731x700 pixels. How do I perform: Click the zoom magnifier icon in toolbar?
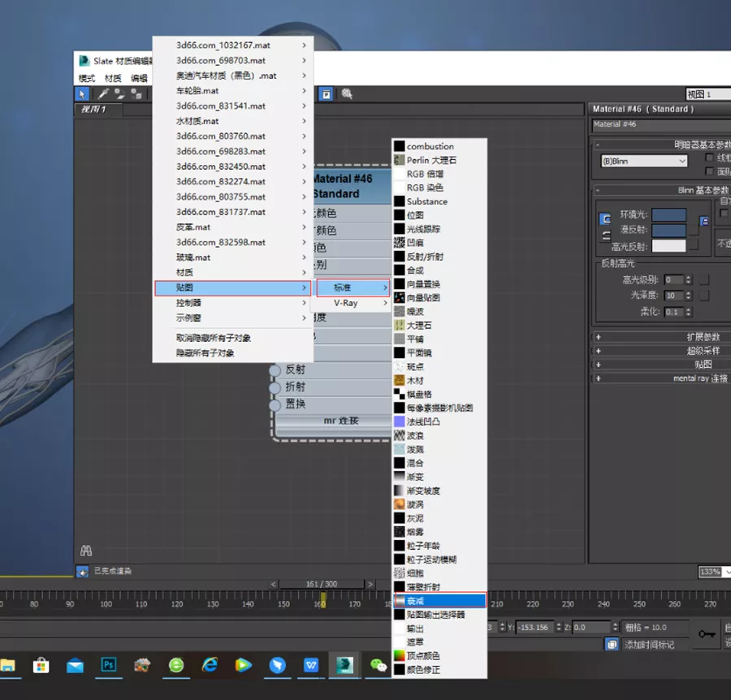pyautogui.click(x=347, y=94)
